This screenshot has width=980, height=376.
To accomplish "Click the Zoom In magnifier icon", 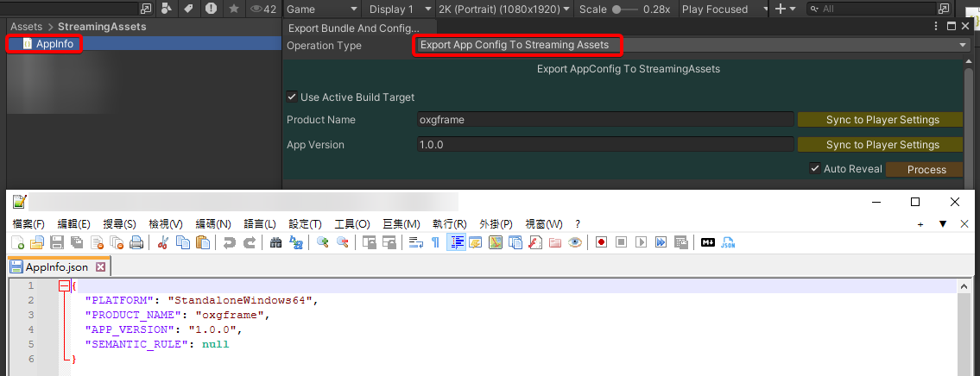I will [x=323, y=243].
